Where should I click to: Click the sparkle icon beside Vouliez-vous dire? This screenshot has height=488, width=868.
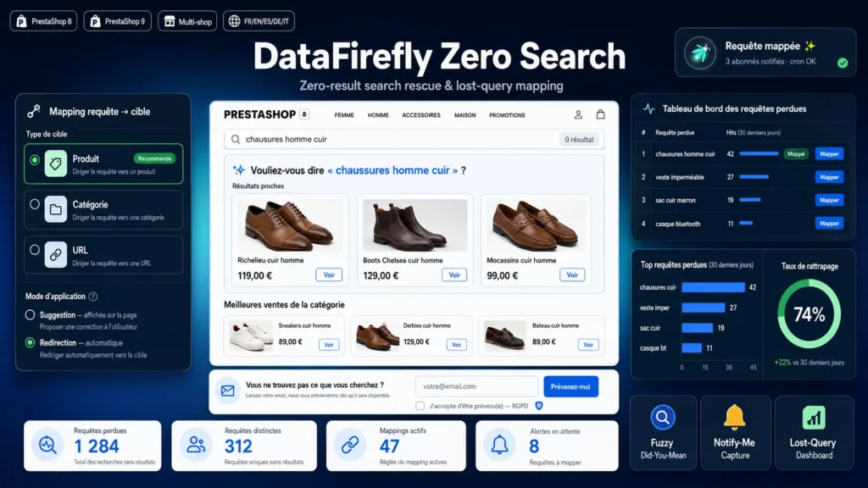[x=238, y=169]
